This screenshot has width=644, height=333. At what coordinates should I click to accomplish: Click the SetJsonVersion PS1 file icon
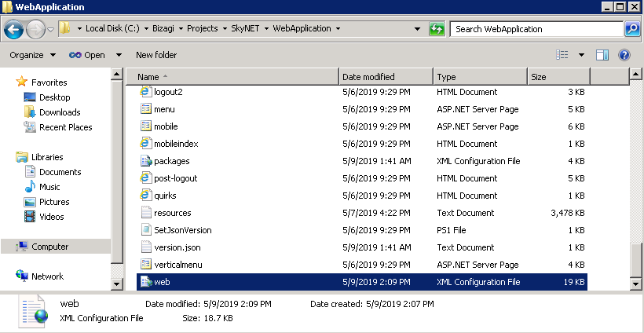click(146, 230)
